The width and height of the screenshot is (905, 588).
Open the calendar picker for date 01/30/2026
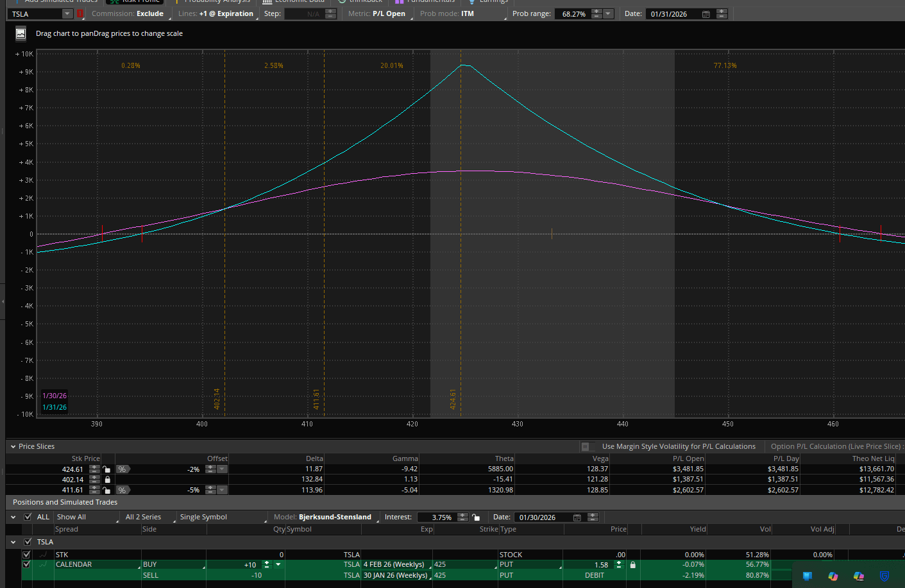[x=577, y=517]
